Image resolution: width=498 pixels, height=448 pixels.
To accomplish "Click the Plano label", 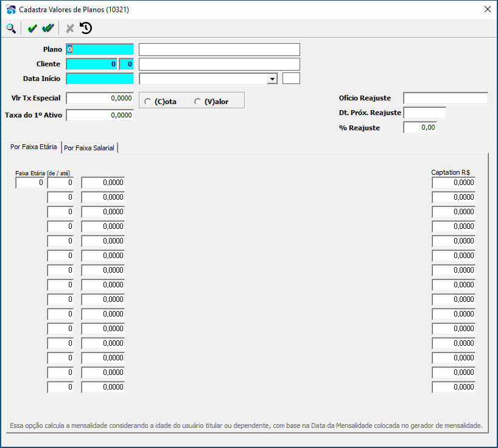I will 53,49.
